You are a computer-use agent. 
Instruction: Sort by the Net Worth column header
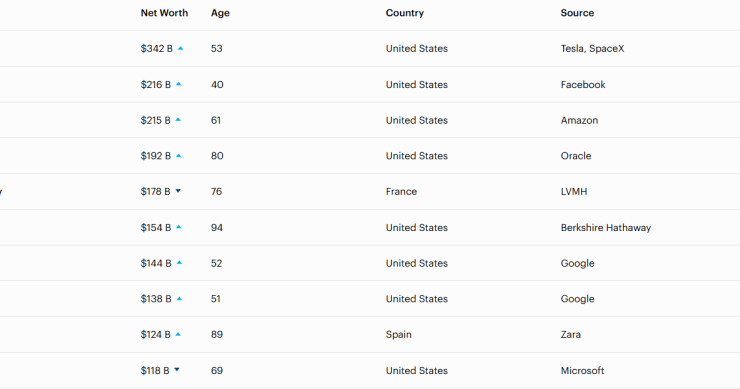coord(164,13)
